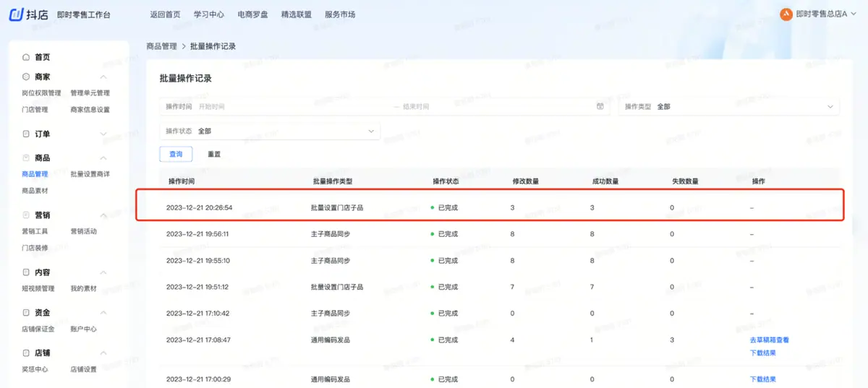Click timestamp 2023-12-21 20:26:54
Image resolution: width=868 pixels, height=388 pixels.
199,208
